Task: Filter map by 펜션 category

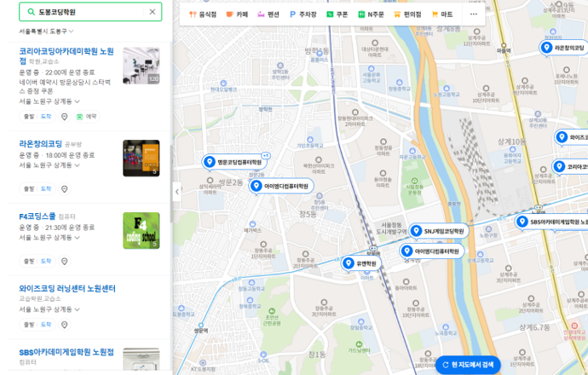Action: [x=268, y=14]
